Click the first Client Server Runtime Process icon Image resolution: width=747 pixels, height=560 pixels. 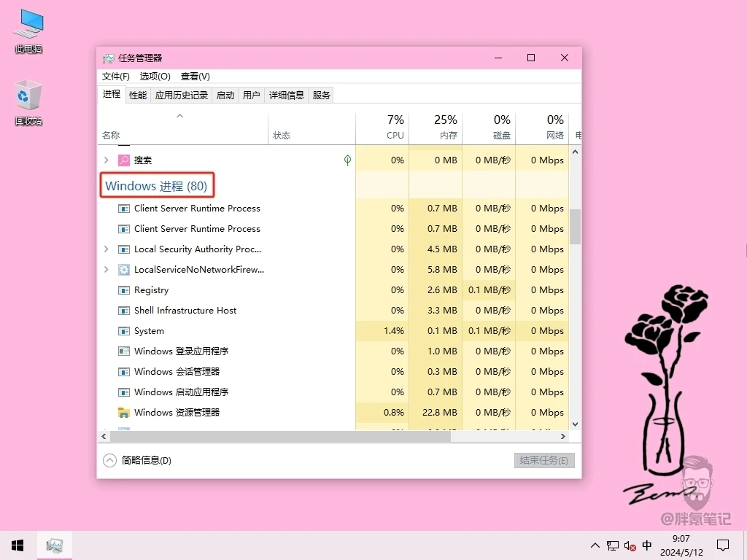click(x=124, y=209)
